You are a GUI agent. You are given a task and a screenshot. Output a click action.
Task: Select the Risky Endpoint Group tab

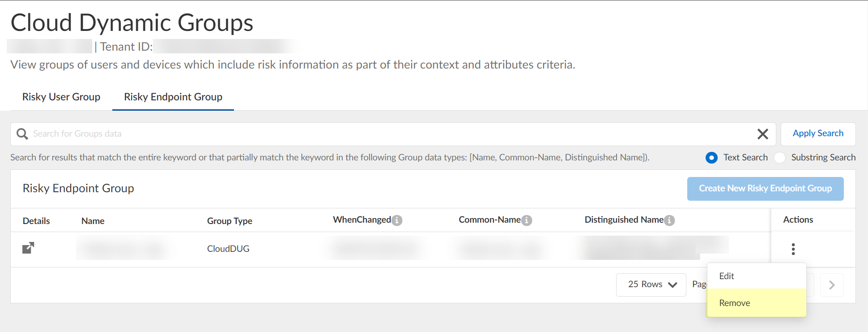(173, 97)
